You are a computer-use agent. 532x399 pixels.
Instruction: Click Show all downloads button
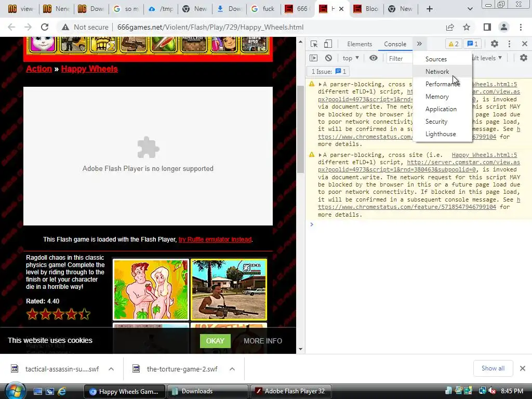click(493, 368)
